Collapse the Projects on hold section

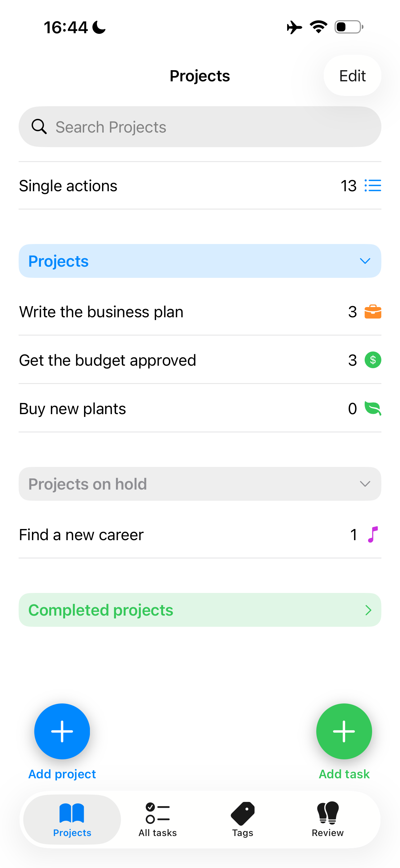click(365, 484)
